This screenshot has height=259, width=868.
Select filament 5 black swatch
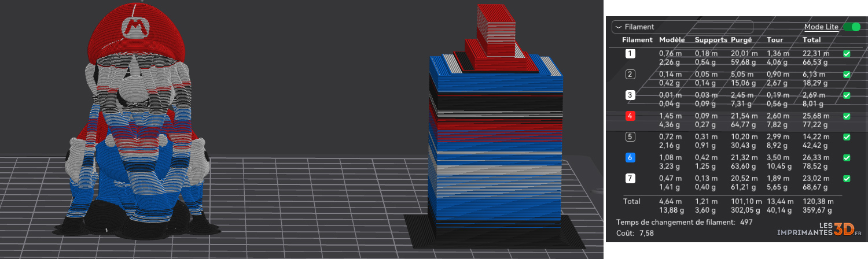[631, 137]
